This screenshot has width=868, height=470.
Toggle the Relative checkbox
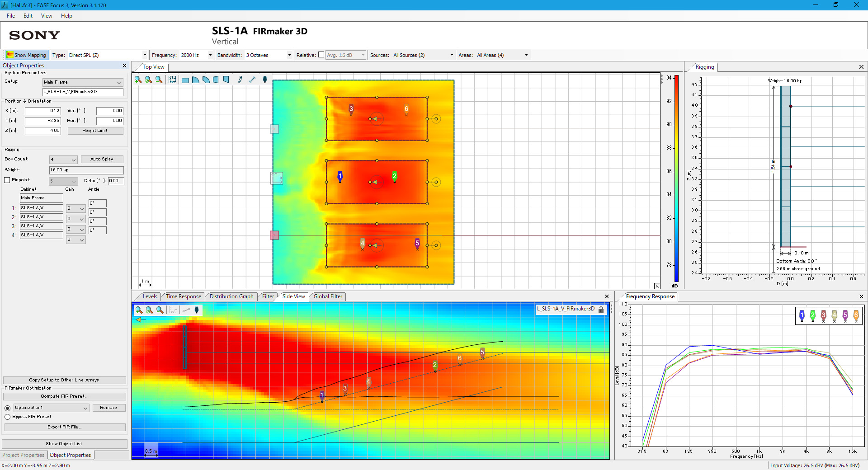point(321,55)
